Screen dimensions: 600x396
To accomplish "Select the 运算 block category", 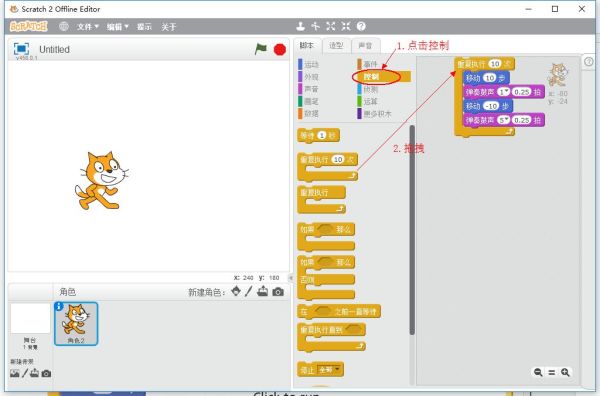I will [x=368, y=101].
